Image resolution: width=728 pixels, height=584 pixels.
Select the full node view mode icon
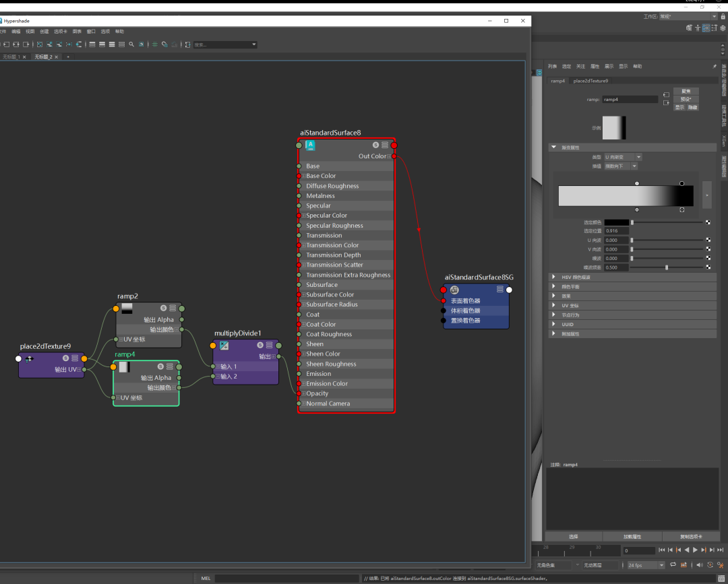tap(112, 44)
